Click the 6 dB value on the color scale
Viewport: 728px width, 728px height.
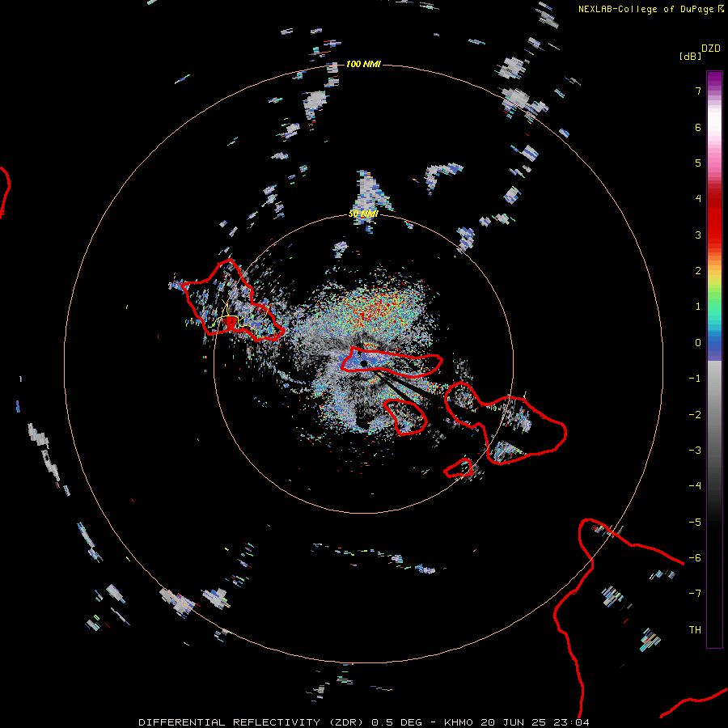[x=697, y=127]
